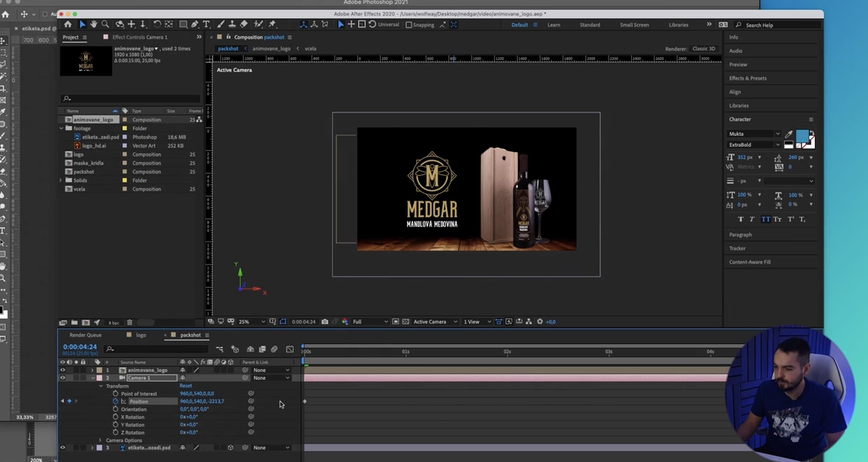The image size is (868, 462).
Task: Select the Standard workspace
Action: 590,25
